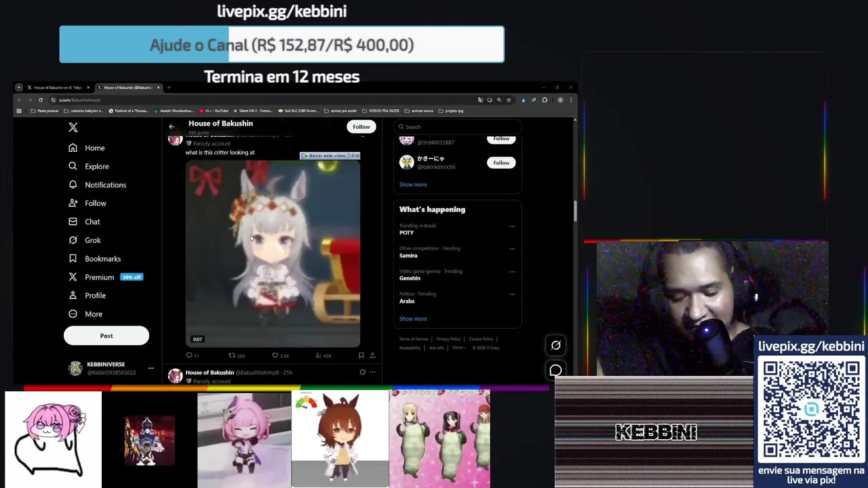Open the floating messages chat button
The image size is (868, 488).
click(x=556, y=370)
